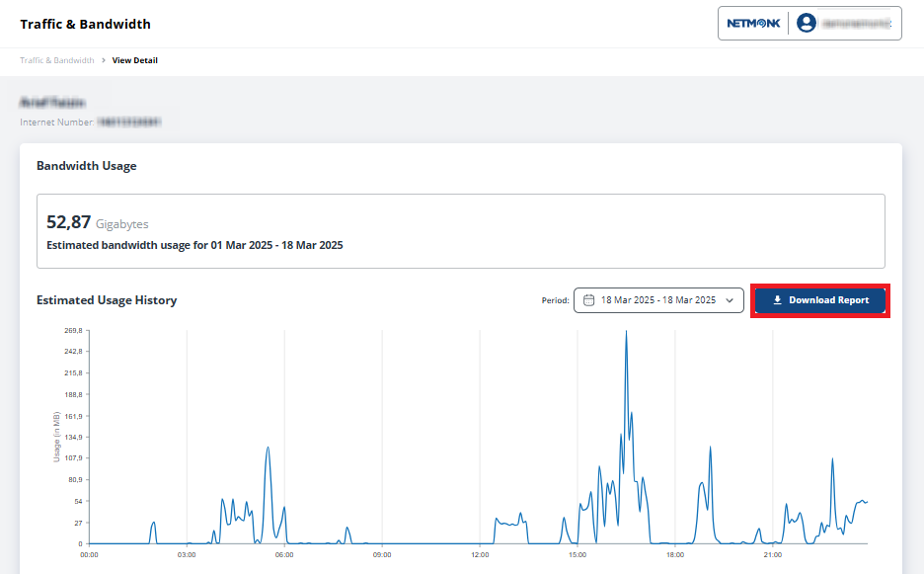The height and width of the screenshot is (574, 924).
Task: Click the 21:00 x-axis time label
Action: click(x=773, y=554)
